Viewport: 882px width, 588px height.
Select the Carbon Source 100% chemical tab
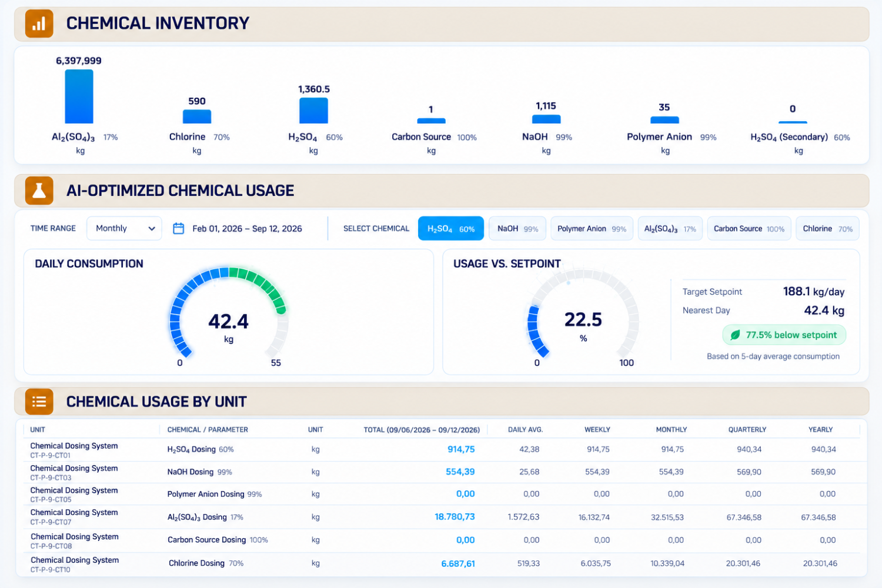click(x=749, y=229)
